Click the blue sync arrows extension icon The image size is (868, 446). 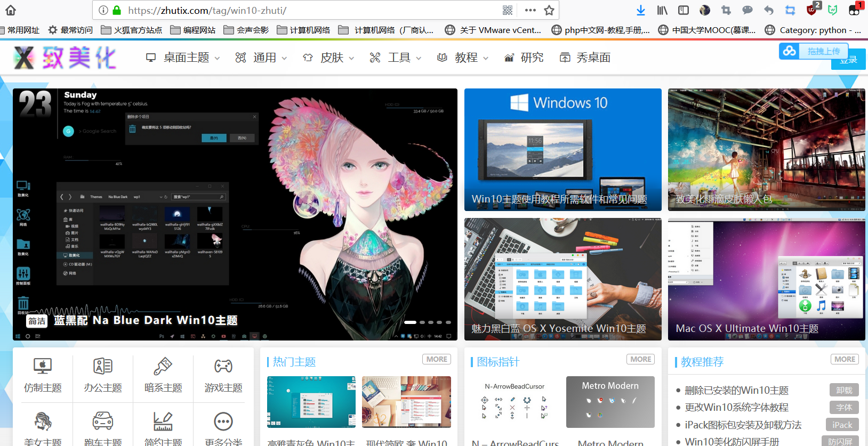[x=790, y=10]
